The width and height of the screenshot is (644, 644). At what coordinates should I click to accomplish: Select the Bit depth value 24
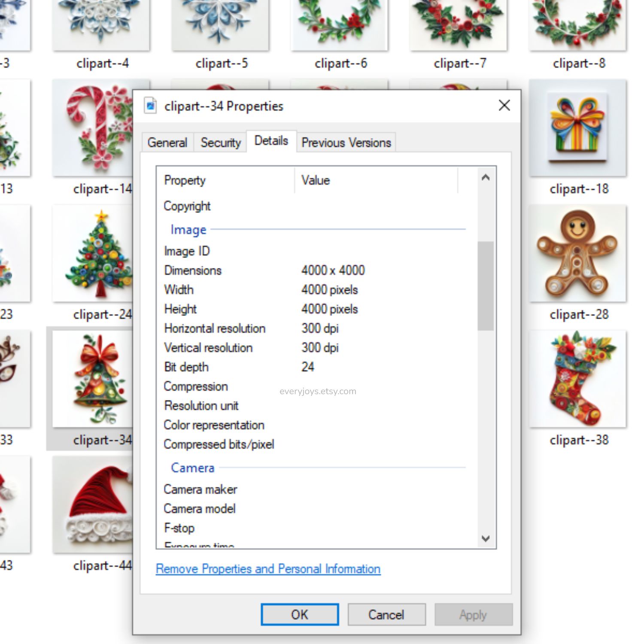308,367
